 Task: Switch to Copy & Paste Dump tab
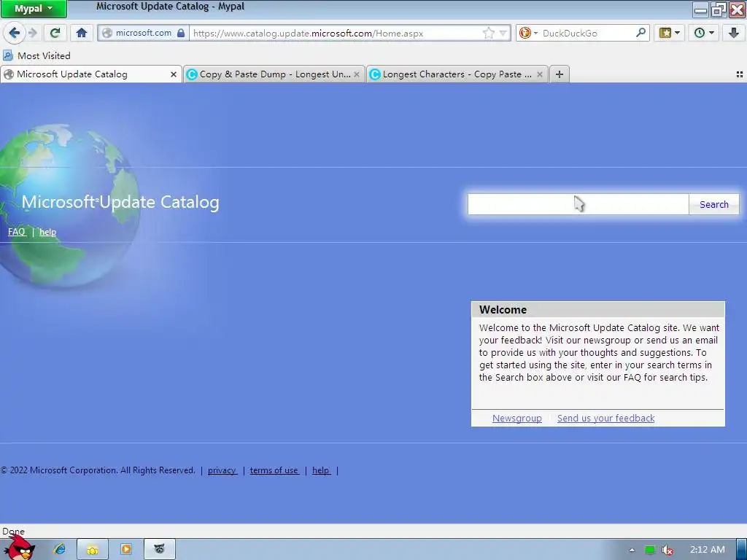tap(274, 74)
